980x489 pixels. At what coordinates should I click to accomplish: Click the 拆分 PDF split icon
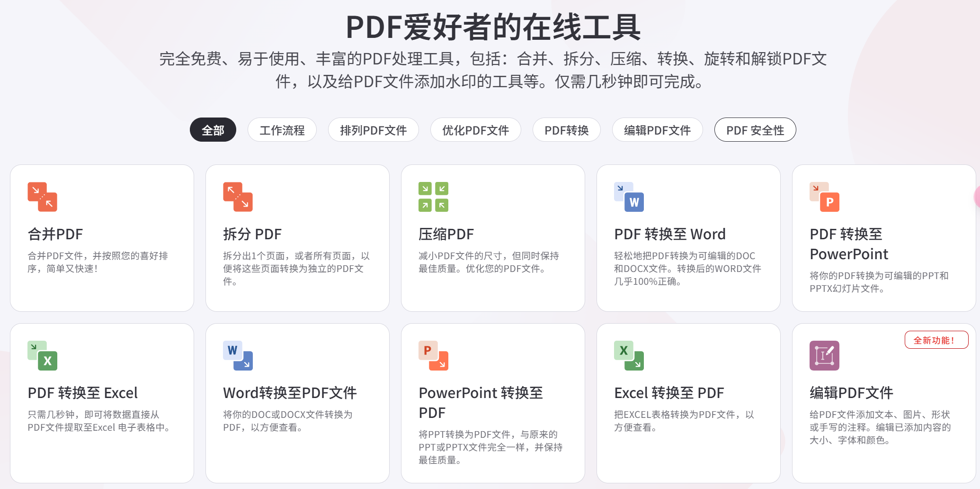tap(238, 197)
